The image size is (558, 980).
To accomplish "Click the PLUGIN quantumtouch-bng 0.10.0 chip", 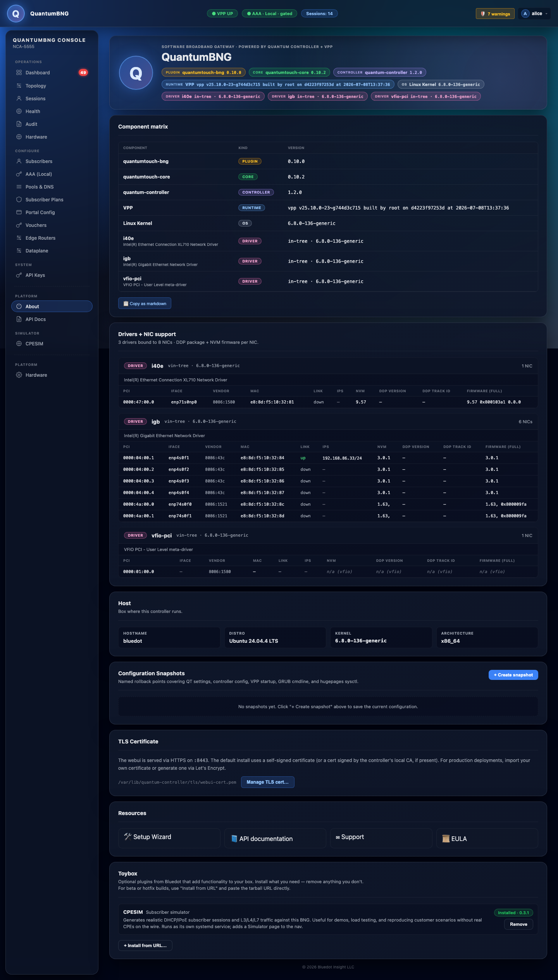I will pos(203,72).
